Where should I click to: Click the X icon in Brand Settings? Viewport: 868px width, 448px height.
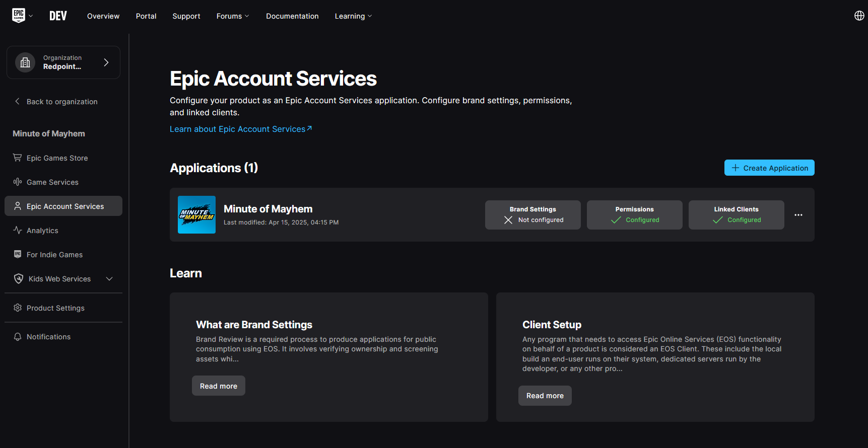click(x=508, y=220)
